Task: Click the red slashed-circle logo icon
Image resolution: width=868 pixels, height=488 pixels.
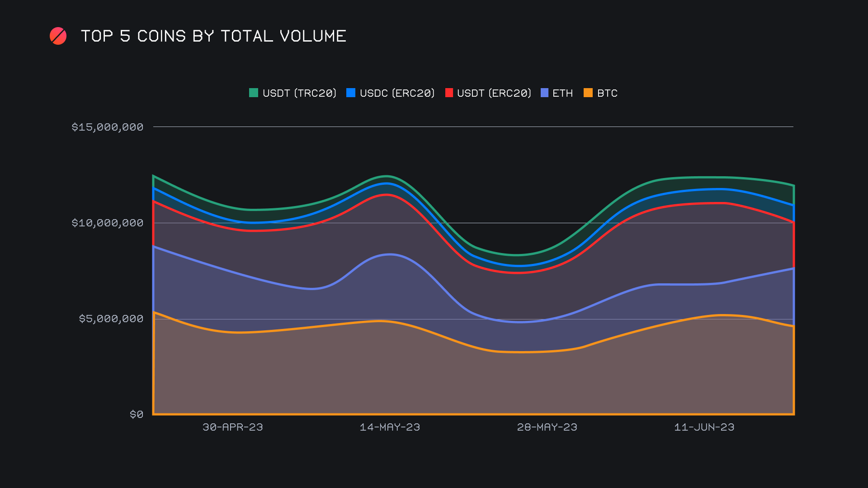Action: point(58,36)
